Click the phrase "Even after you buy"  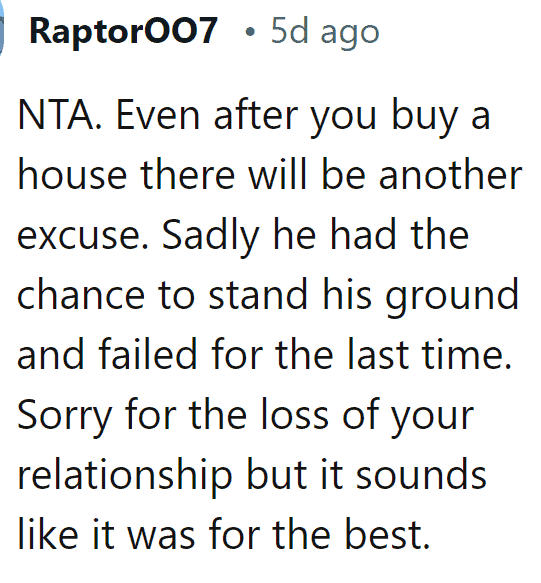tap(287, 118)
